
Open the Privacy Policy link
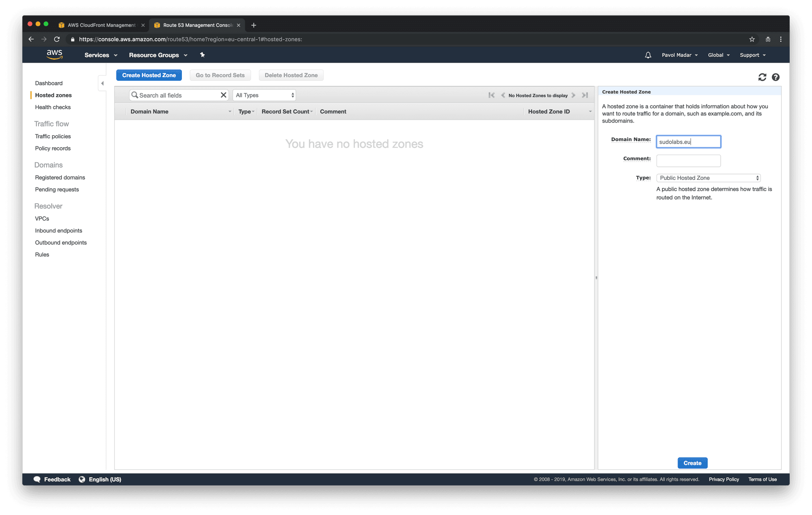coord(724,479)
